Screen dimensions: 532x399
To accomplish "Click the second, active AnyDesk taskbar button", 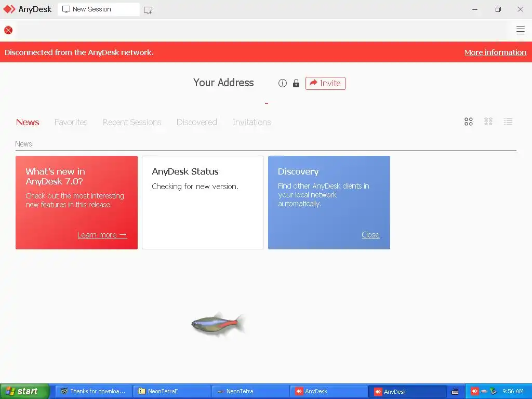I will point(407,391).
